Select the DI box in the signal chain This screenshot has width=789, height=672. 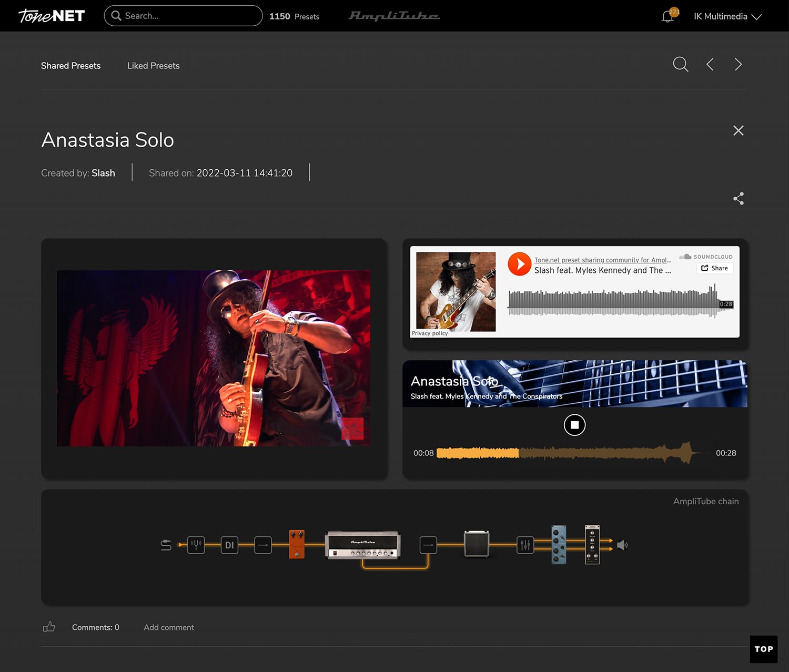[x=229, y=545]
